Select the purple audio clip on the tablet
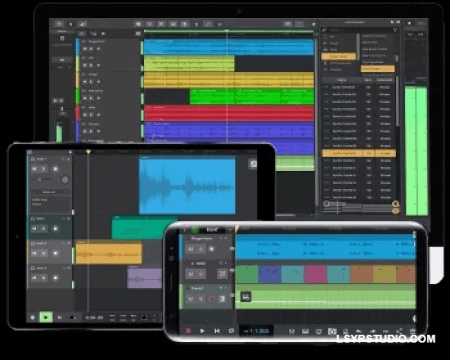Viewport: 450px width, 360px height. click(x=145, y=278)
